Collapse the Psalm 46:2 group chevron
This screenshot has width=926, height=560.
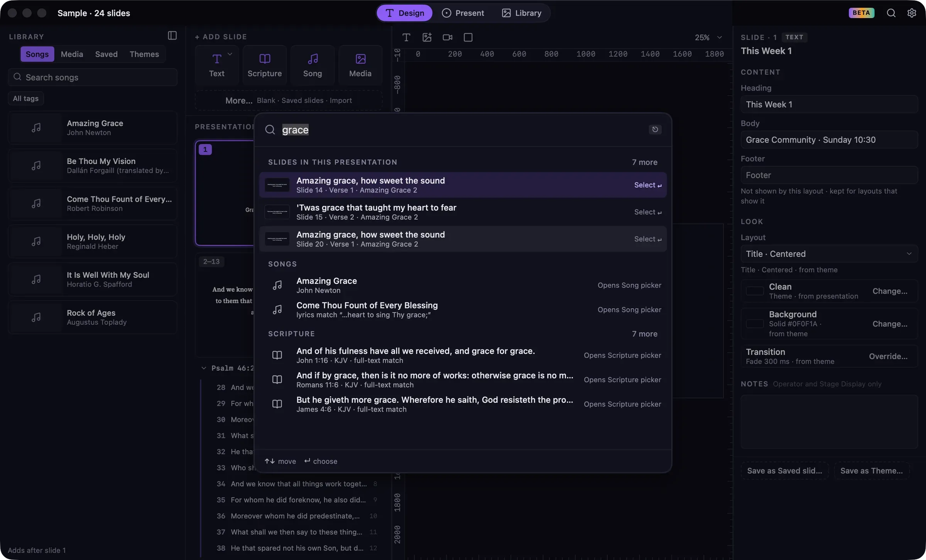[203, 368]
